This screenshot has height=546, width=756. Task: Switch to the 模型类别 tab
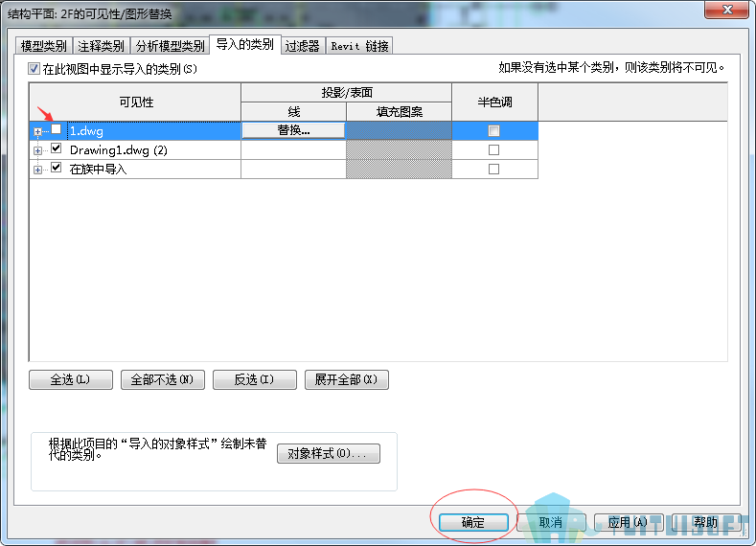click(x=44, y=46)
